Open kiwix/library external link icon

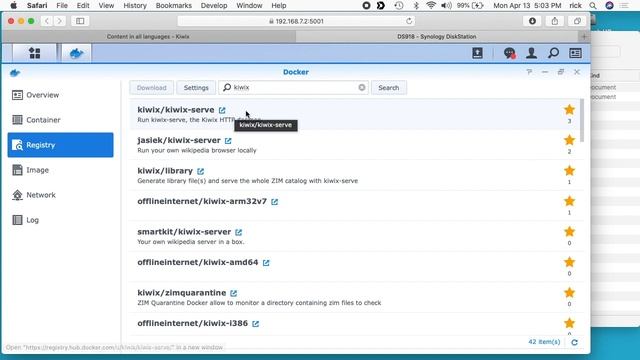pos(200,171)
